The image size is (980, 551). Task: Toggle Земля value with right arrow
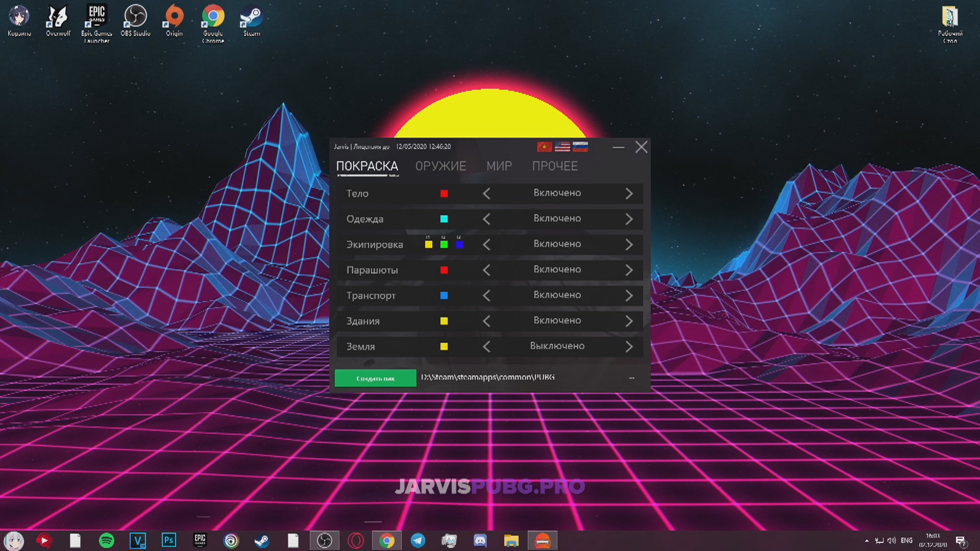(x=629, y=346)
